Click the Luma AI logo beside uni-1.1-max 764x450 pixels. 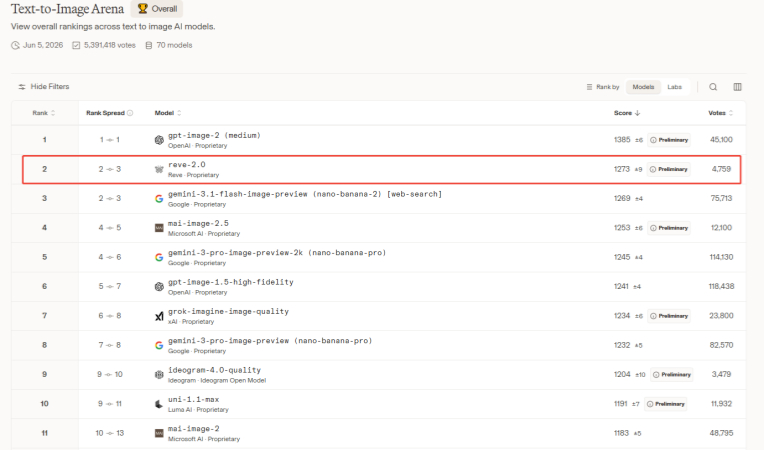159,404
